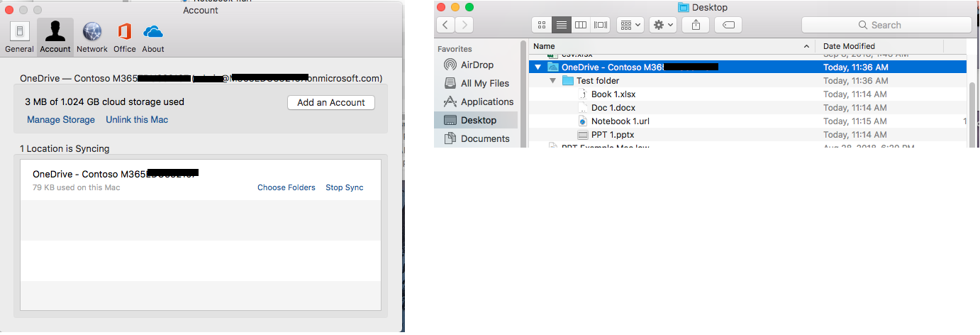Open the About tab with cloud icon
This screenshot has height=335, width=980.
point(153,37)
